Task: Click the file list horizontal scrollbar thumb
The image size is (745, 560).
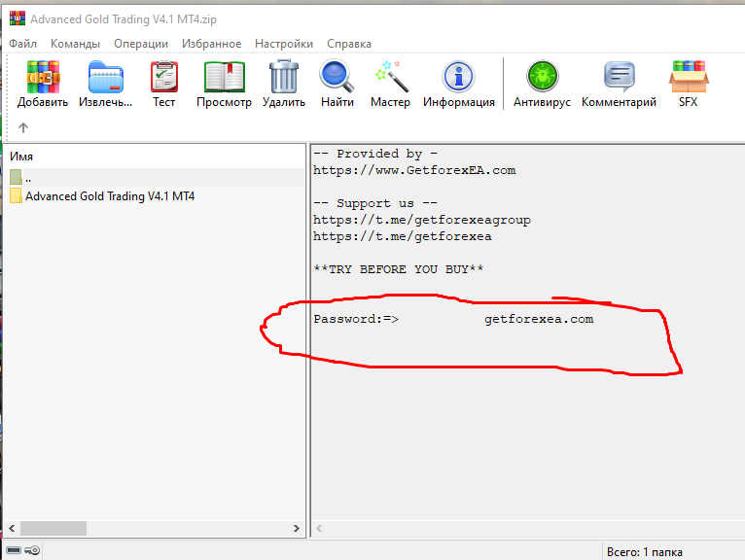Action: pyautogui.click(x=53, y=528)
